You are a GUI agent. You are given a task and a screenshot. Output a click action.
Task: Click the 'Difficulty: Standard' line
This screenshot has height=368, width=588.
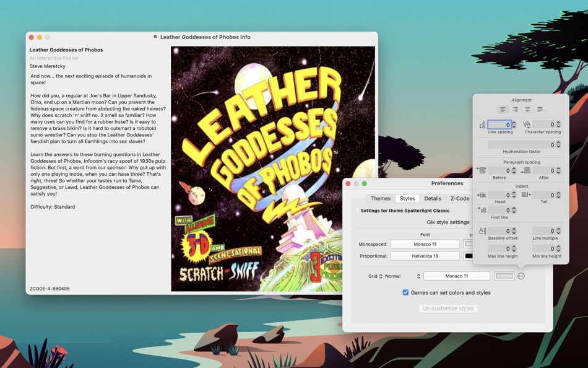tap(53, 207)
